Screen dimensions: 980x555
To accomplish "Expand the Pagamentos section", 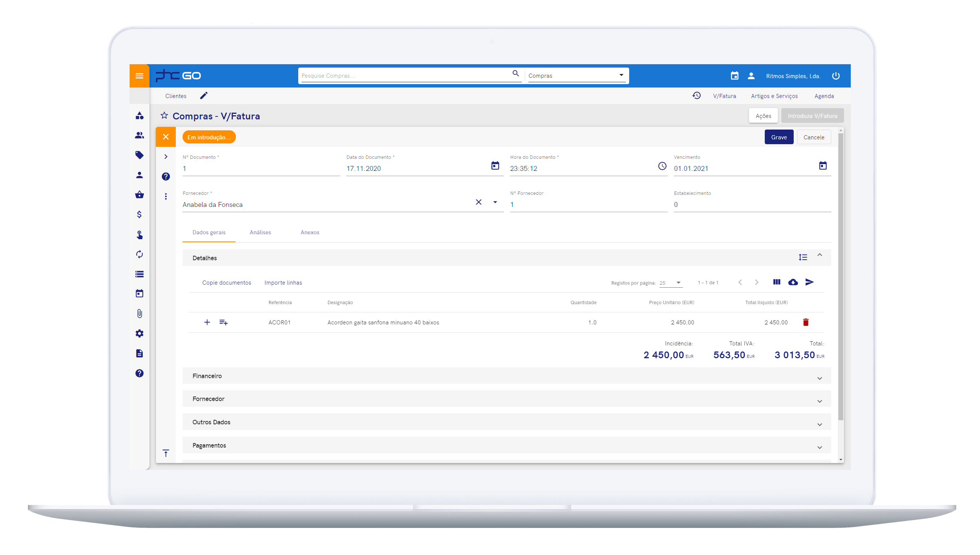I will point(819,448).
